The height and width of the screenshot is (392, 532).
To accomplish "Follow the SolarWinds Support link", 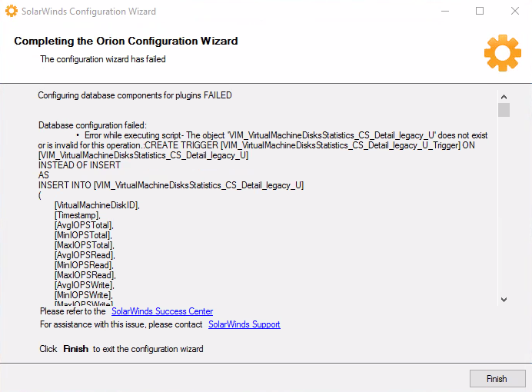I will point(244,324).
